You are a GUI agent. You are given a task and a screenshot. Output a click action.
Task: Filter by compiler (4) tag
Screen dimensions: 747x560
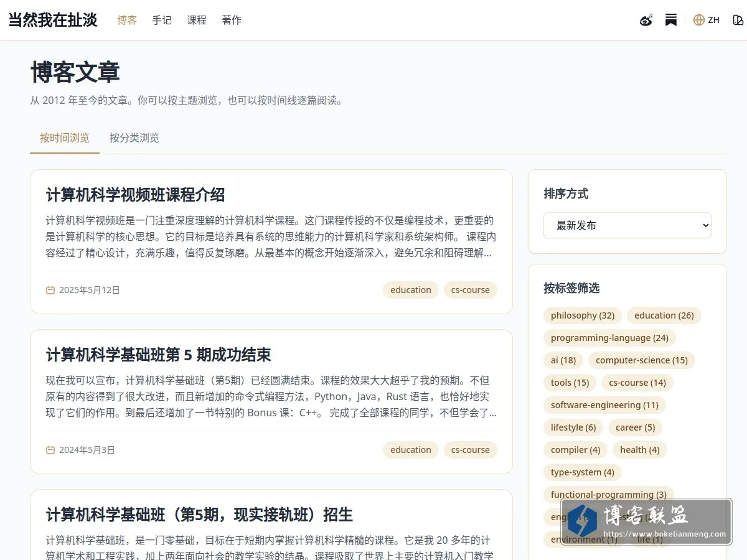tap(576, 450)
